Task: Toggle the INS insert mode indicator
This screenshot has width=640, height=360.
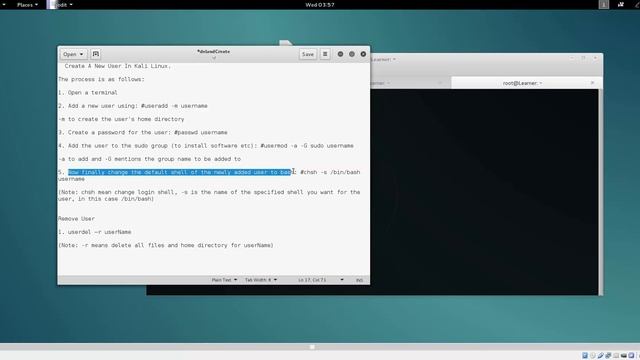Action: click(359, 280)
